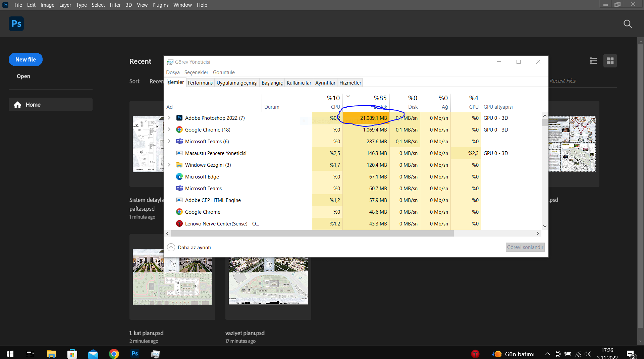Open Photoshop Layer menu

click(x=65, y=5)
